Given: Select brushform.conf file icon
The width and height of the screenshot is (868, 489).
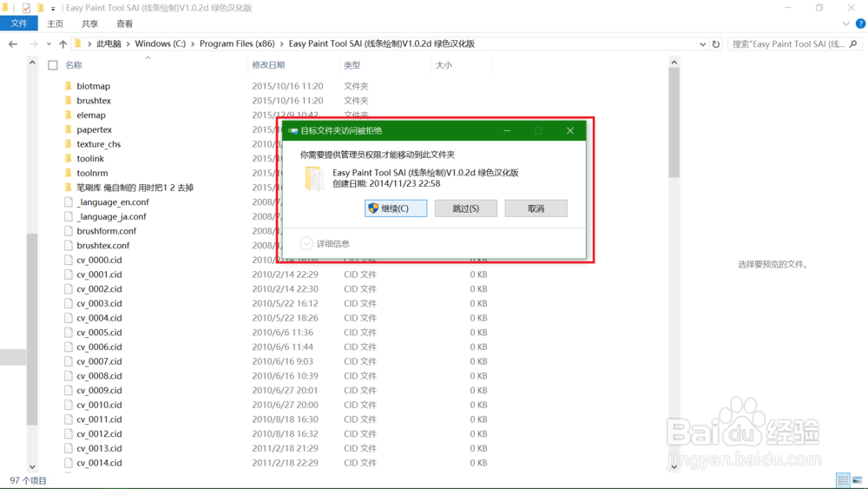Looking at the screenshot, I should tap(68, 230).
